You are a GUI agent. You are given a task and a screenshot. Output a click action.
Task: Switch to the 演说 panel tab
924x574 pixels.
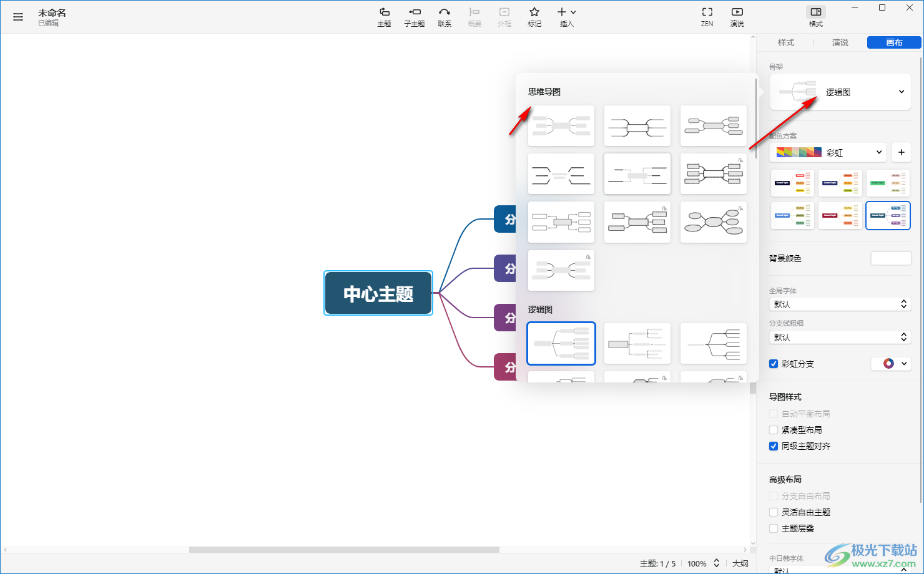[x=840, y=42]
